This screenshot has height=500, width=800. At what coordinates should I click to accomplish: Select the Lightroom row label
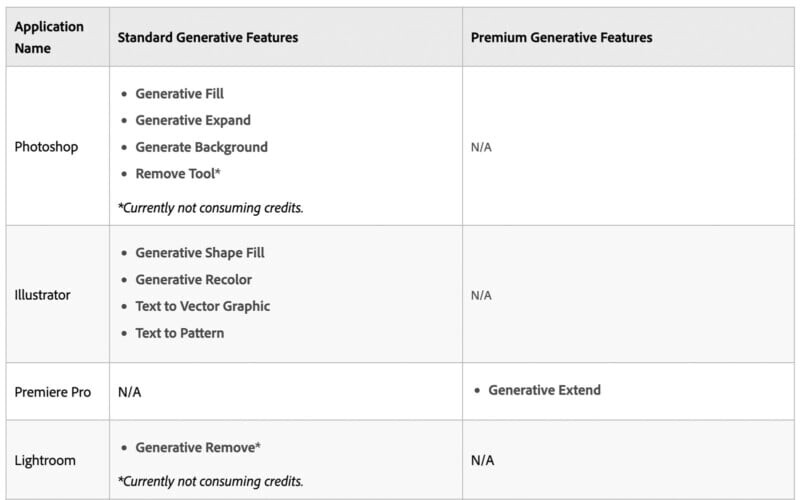tap(46, 461)
